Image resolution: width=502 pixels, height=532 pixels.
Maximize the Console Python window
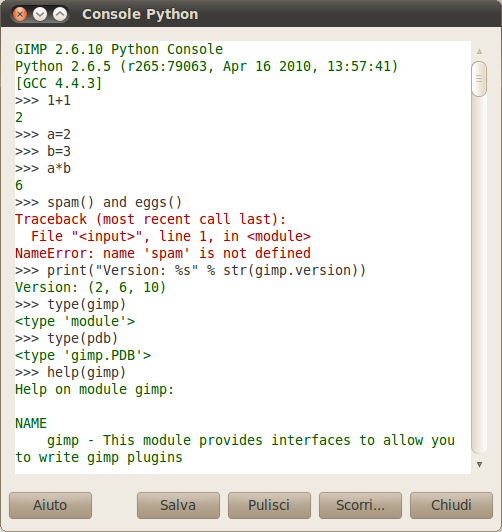click(60, 14)
